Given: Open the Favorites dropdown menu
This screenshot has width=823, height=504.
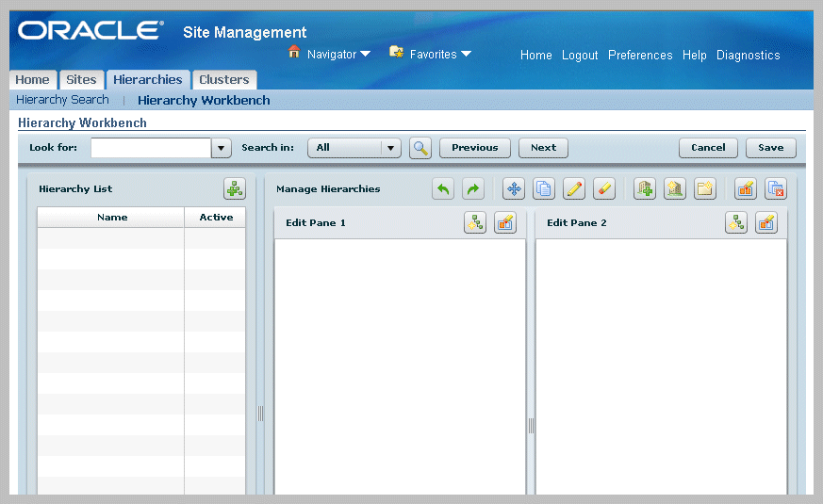Looking at the screenshot, I should click(x=440, y=54).
